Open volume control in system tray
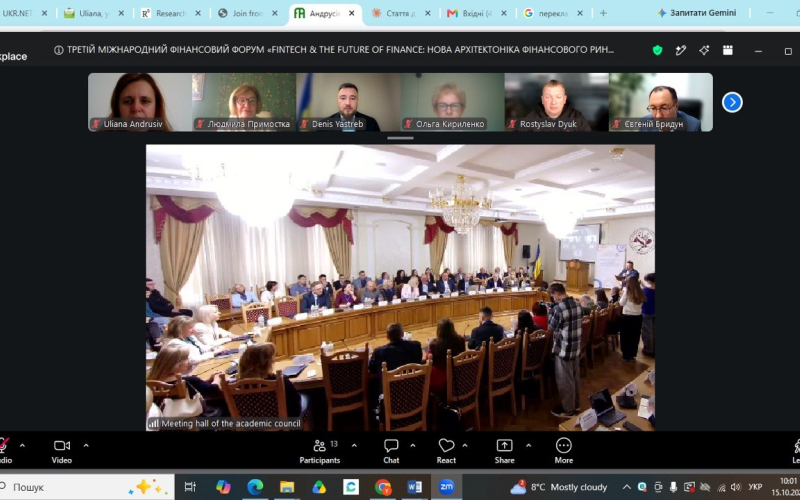 coord(736,487)
